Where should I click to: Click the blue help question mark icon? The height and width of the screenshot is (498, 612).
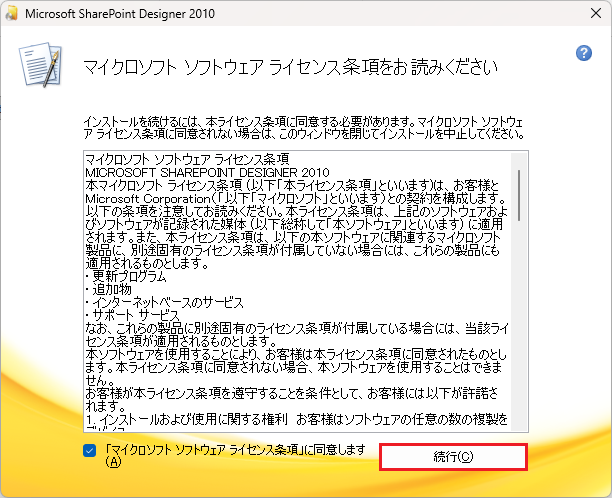click(585, 53)
